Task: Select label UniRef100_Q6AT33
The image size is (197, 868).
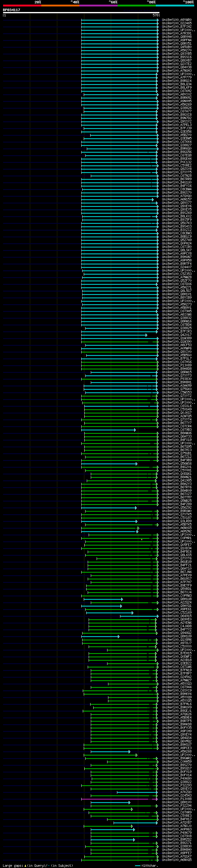Action: coord(177,436)
